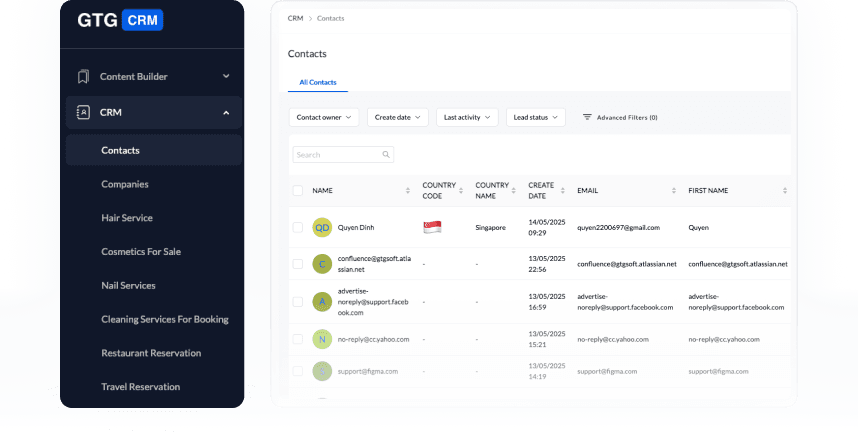The image size is (858, 432).
Task: Sort by EMAIL column arrows
Action: (x=674, y=191)
